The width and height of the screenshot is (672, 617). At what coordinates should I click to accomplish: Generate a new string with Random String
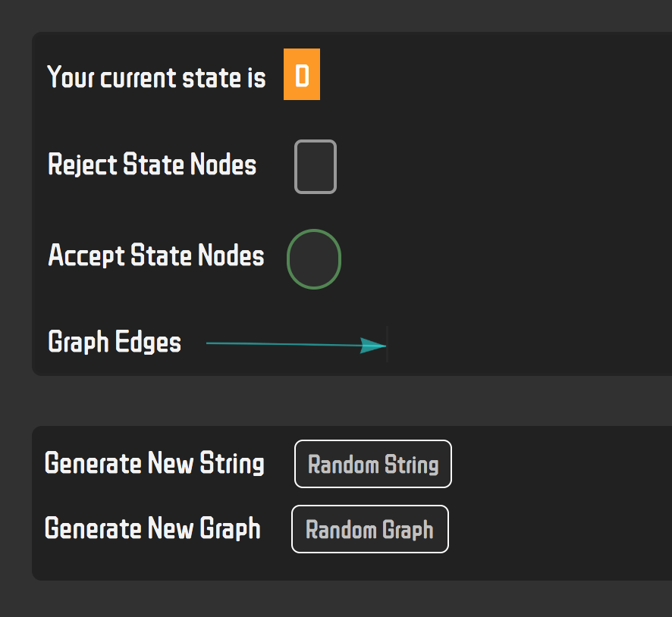[373, 464]
